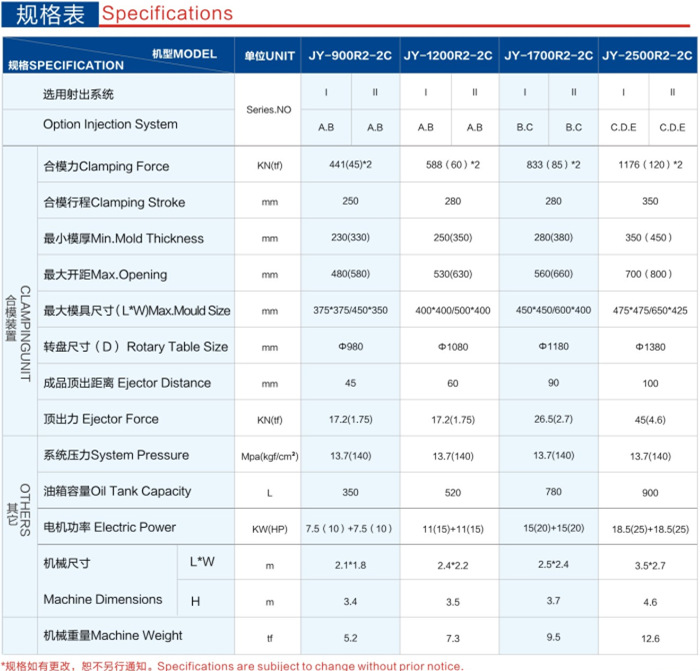Click the Φ980 rotary table value
This screenshot has height=671, width=700.
pos(350,347)
